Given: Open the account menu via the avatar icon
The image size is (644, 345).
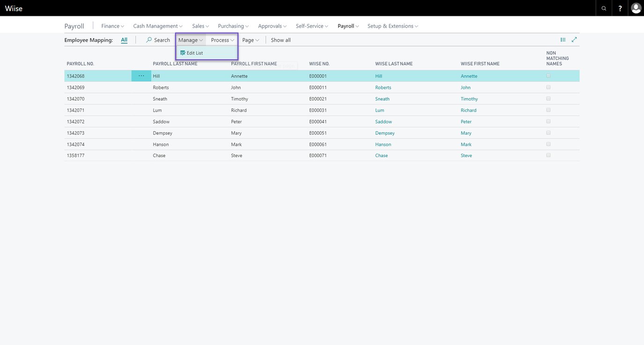Looking at the screenshot, I should click(636, 8).
